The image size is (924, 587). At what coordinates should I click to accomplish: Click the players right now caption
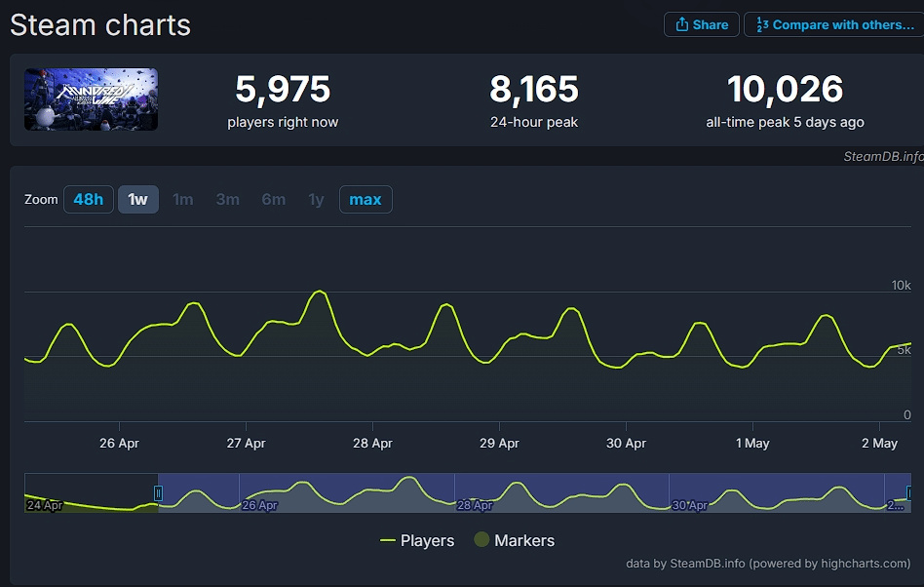283,122
